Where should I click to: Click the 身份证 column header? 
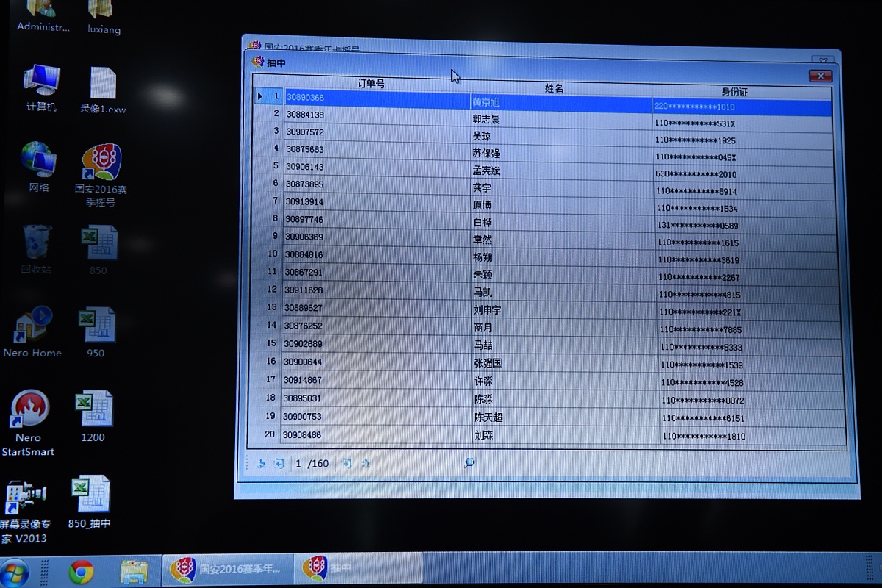pyautogui.click(x=734, y=92)
